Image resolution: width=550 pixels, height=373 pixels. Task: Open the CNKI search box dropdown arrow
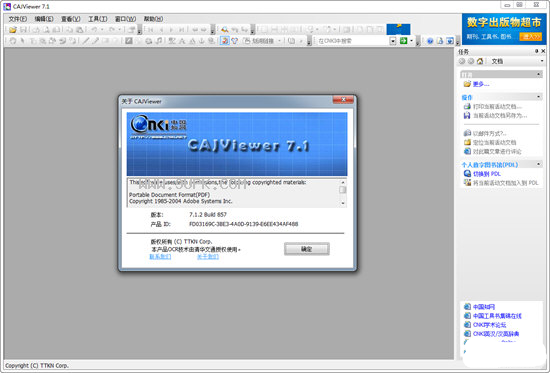coord(393,41)
